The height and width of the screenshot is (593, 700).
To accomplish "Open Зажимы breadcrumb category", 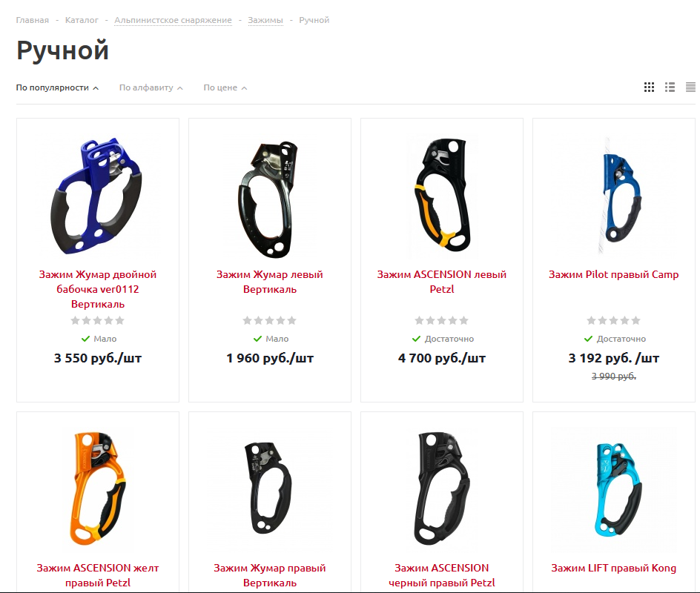I will point(265,20).
